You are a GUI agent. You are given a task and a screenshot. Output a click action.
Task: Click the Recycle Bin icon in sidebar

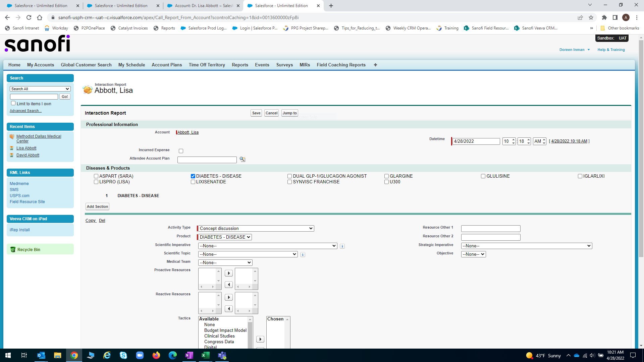(13, 250)
